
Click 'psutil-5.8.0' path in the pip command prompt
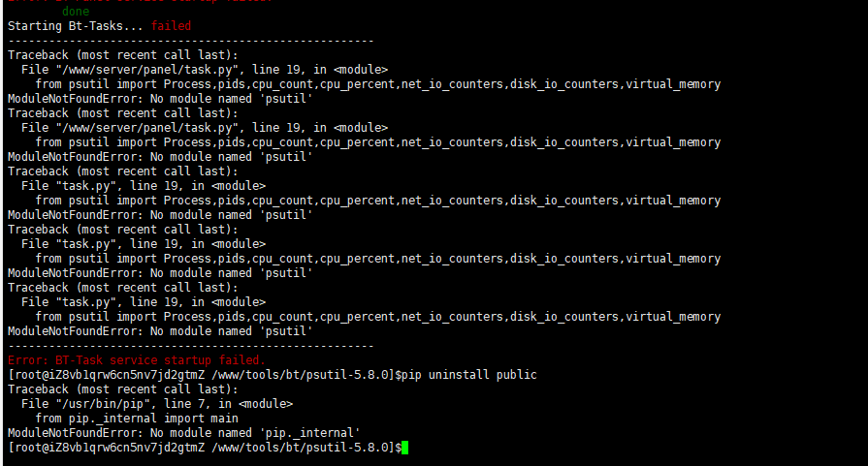[x=347, y=375]
